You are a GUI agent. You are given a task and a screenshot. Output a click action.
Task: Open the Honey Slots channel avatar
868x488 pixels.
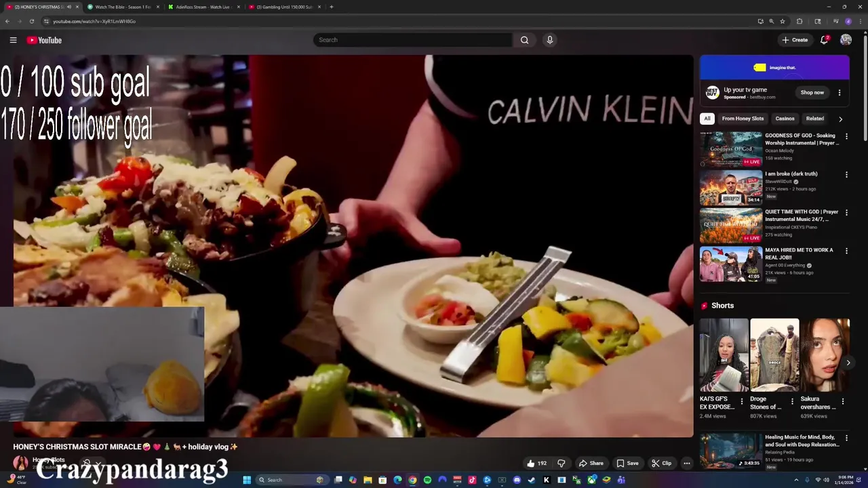coord(21,463)
